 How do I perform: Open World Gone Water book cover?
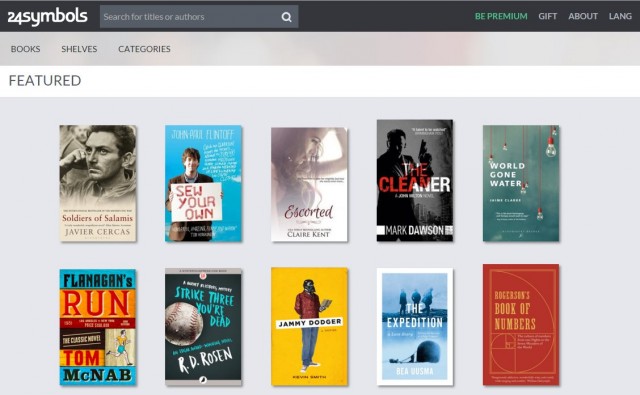click(x=521, y=183)
